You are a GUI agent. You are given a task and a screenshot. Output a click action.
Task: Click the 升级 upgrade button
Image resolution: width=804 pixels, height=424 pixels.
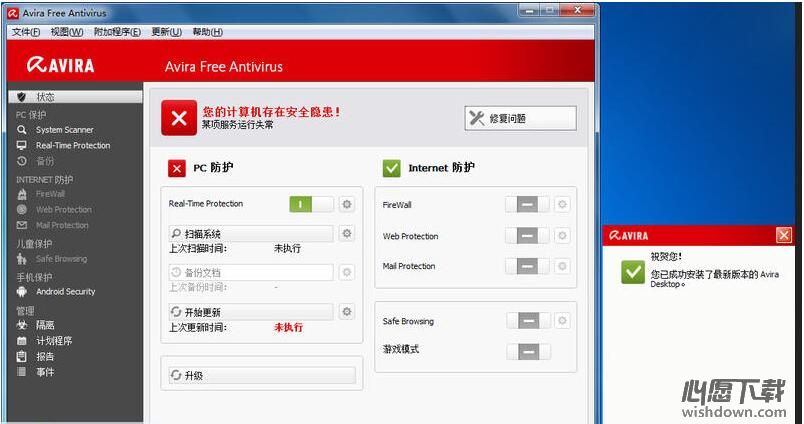262,375
